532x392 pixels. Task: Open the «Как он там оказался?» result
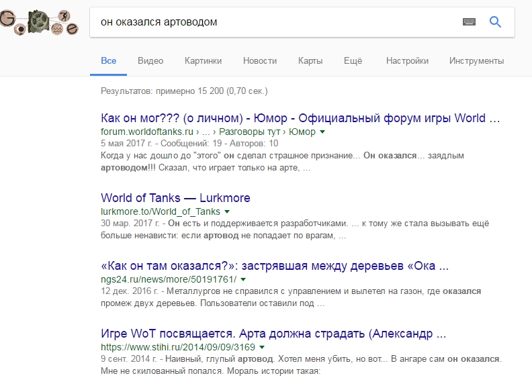click(275, 265)
